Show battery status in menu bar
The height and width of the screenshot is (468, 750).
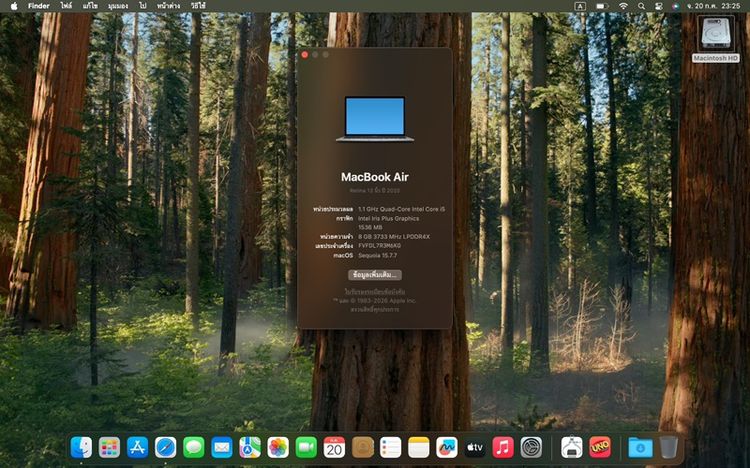point(602,6)
